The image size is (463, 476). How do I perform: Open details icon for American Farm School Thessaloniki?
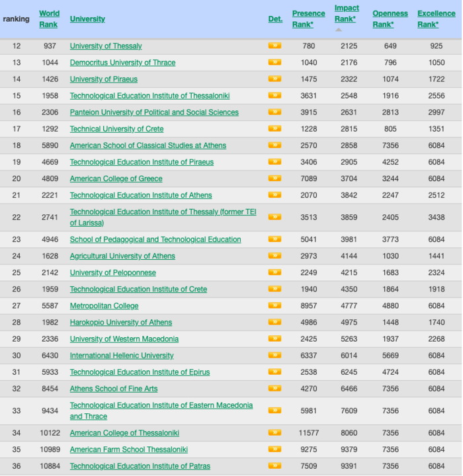pos(274,449)
